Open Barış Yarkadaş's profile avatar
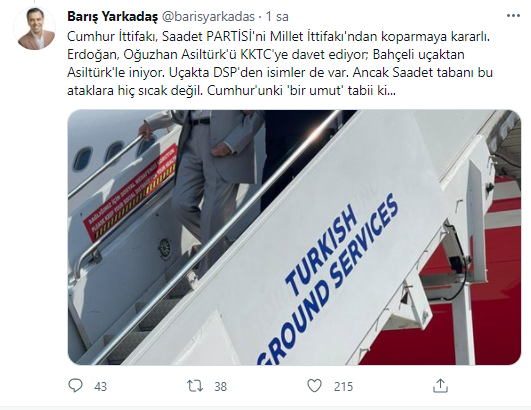The width and height of the screenshot is (531, 410). point(34,28)
